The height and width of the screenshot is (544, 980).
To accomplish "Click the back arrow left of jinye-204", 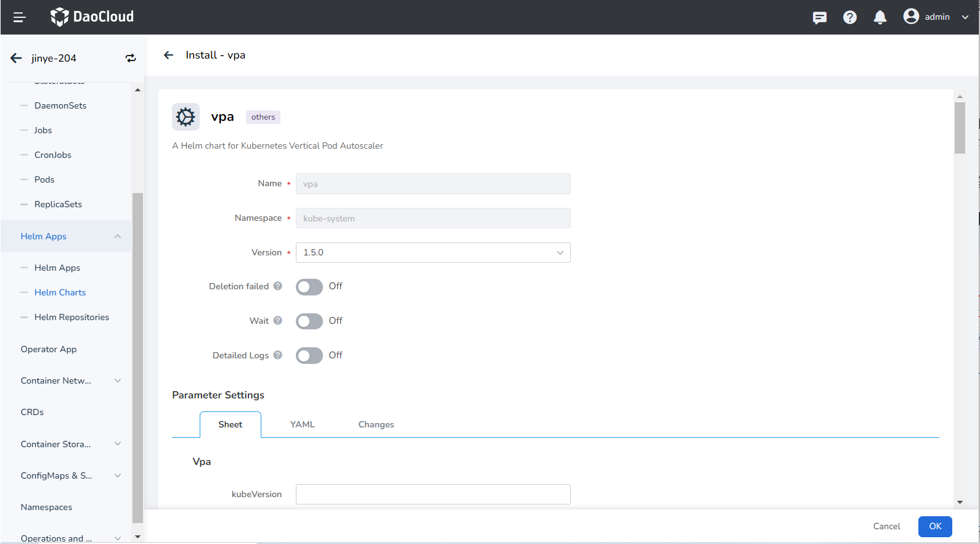I will [17, 58].
